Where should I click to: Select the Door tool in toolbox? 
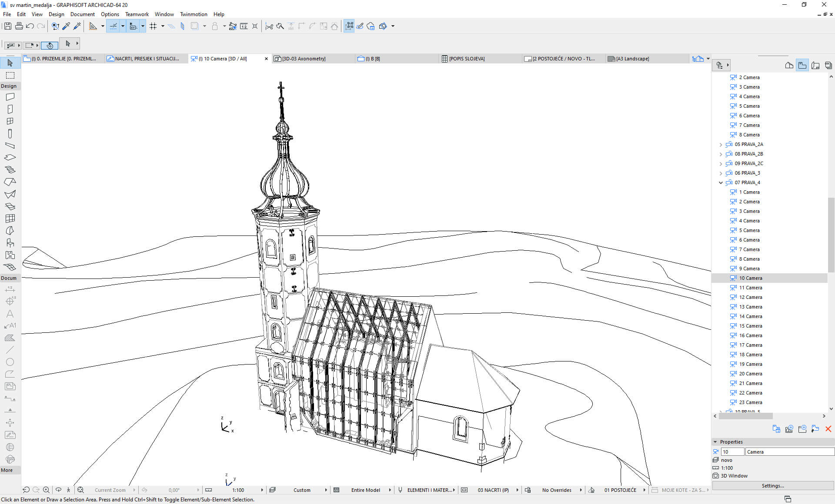pos(10,109)
